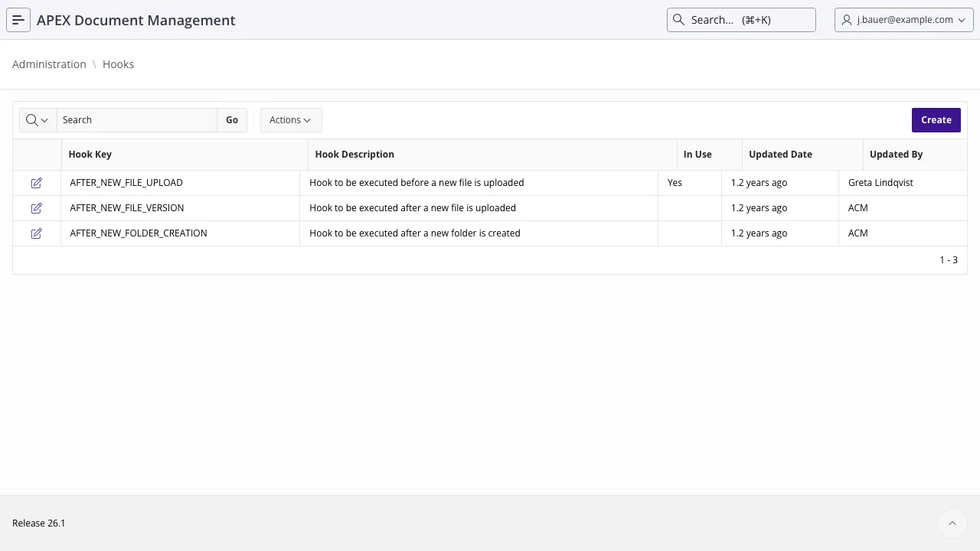Viewport: 980px width, 551px height.
Task: Click the Release 26.1 footer text
Action: [x=38, y=523]
